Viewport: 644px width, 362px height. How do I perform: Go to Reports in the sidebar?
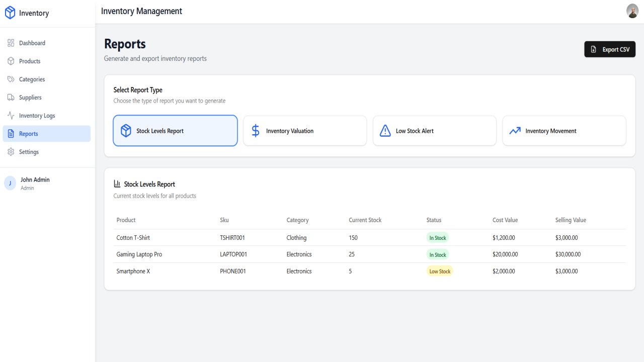(x=47, y=134)
